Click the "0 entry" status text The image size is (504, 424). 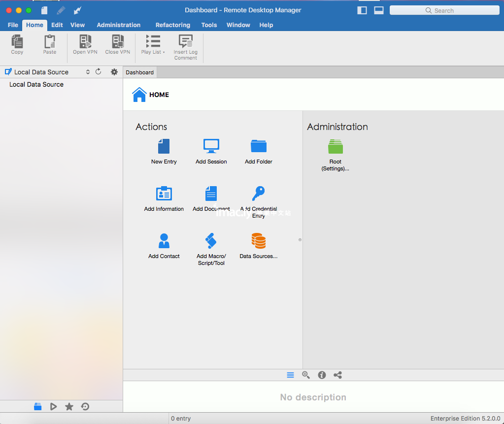click(x=181, y=418)
